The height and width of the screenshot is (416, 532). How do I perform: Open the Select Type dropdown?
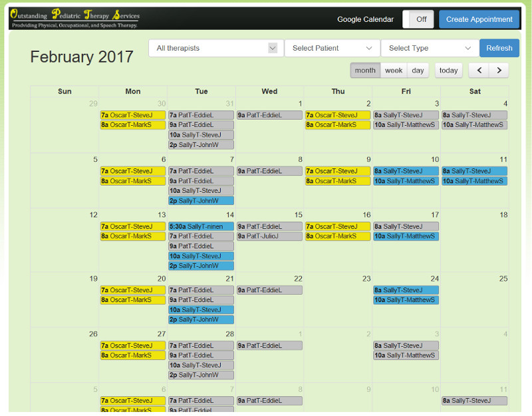pyautogui.click(x=430, y=48)
